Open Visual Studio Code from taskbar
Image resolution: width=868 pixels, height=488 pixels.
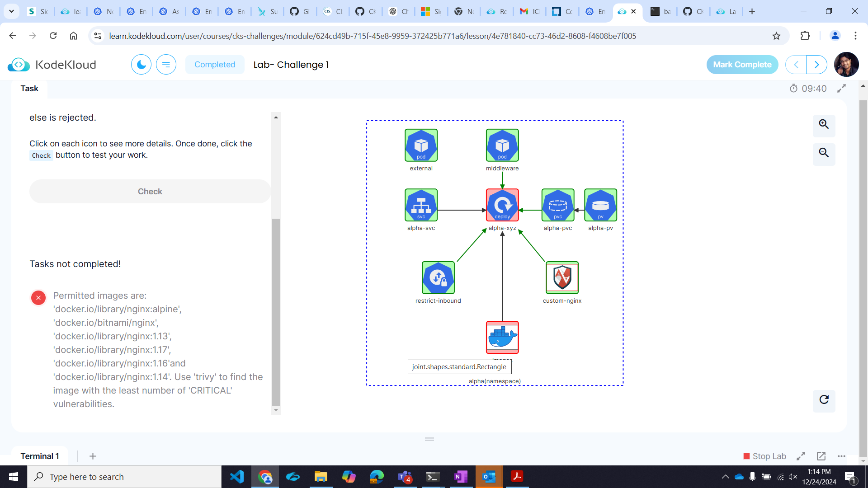(x=237, y=477)
